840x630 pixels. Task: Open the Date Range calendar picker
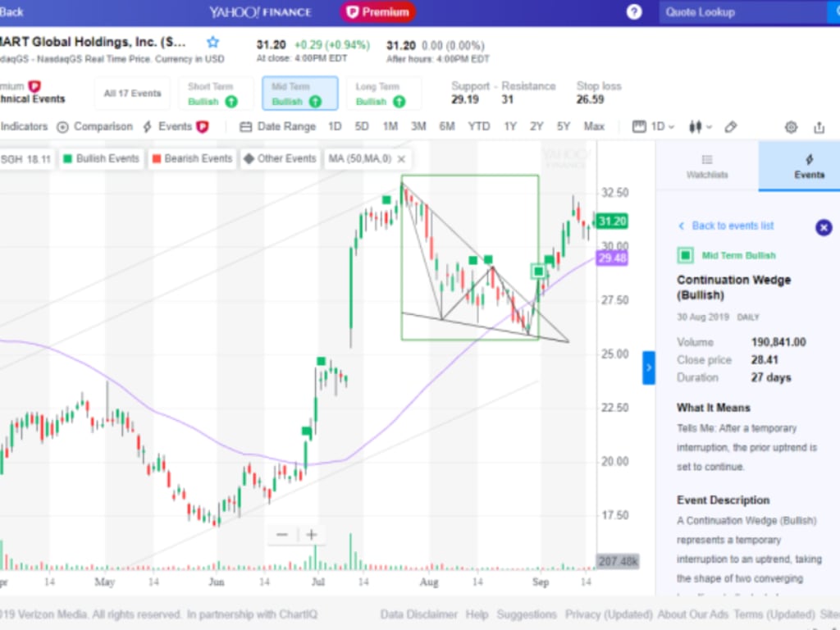277,127
